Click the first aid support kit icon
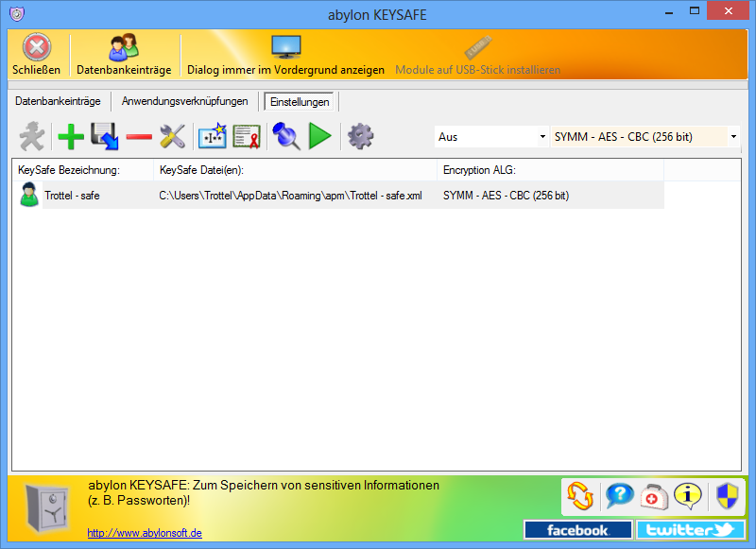Image resolution: width=756 pixels, height=549 pixels. (653, 496)
